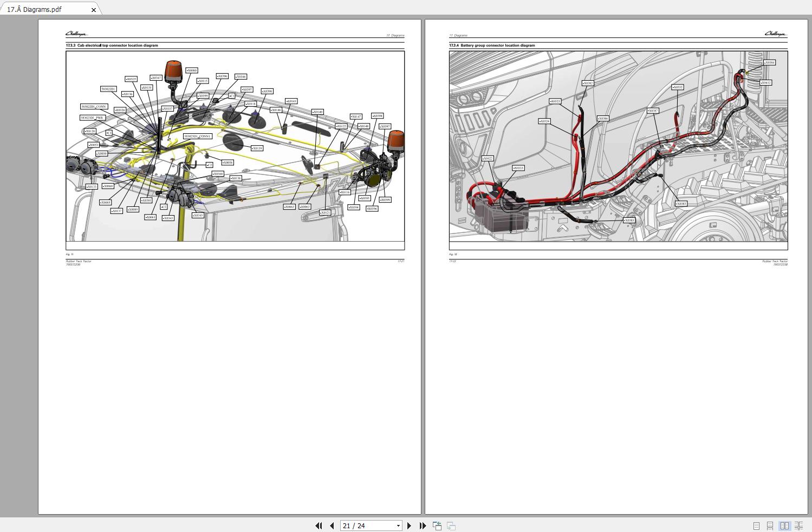Click the 17.3.4 Battery group heading
The image size is (812, 532).
click(492, 46)
